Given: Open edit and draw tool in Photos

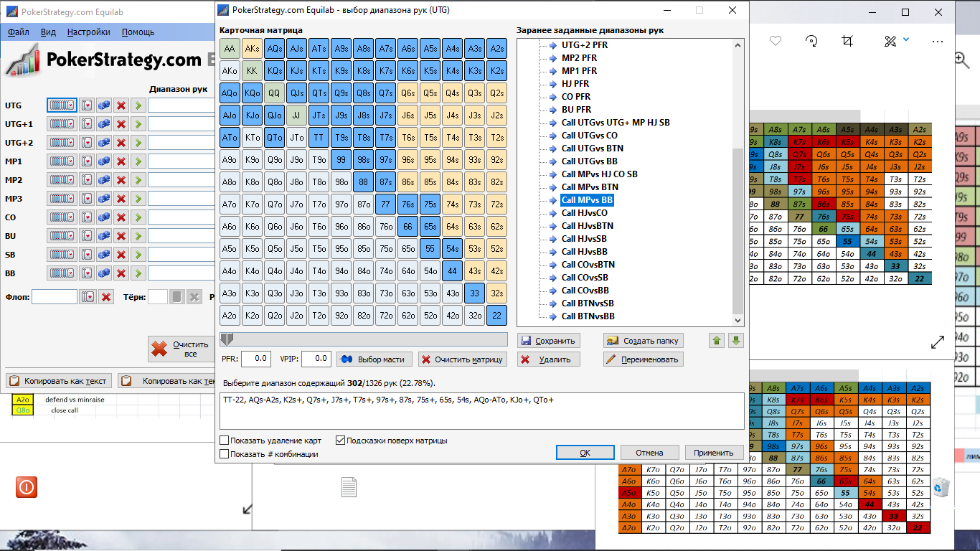Looking at the screenshot, I should (890, 42).
